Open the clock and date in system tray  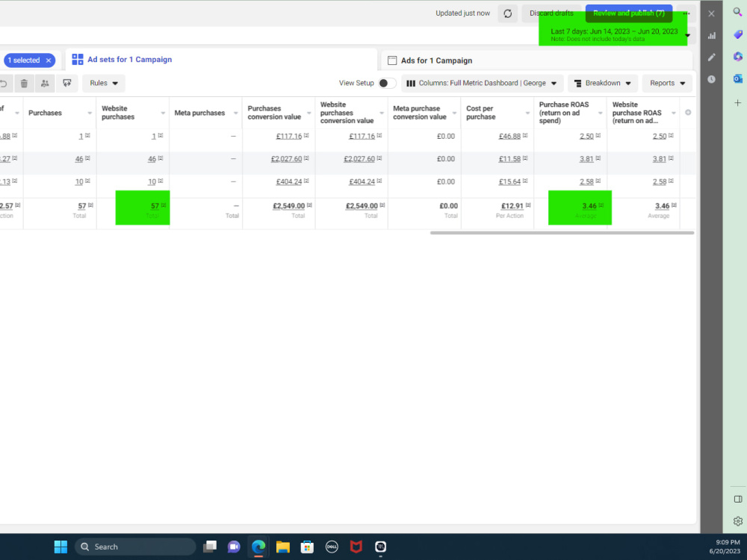pyautogui.click(x=727, y=547)
